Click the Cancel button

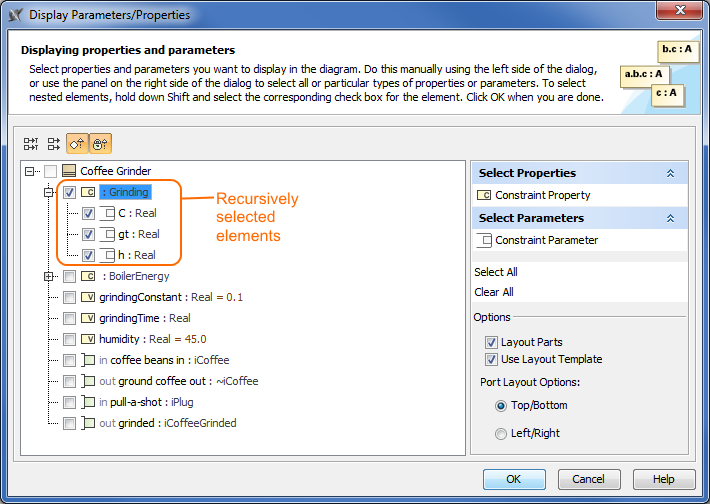click(x=596, y=479)
